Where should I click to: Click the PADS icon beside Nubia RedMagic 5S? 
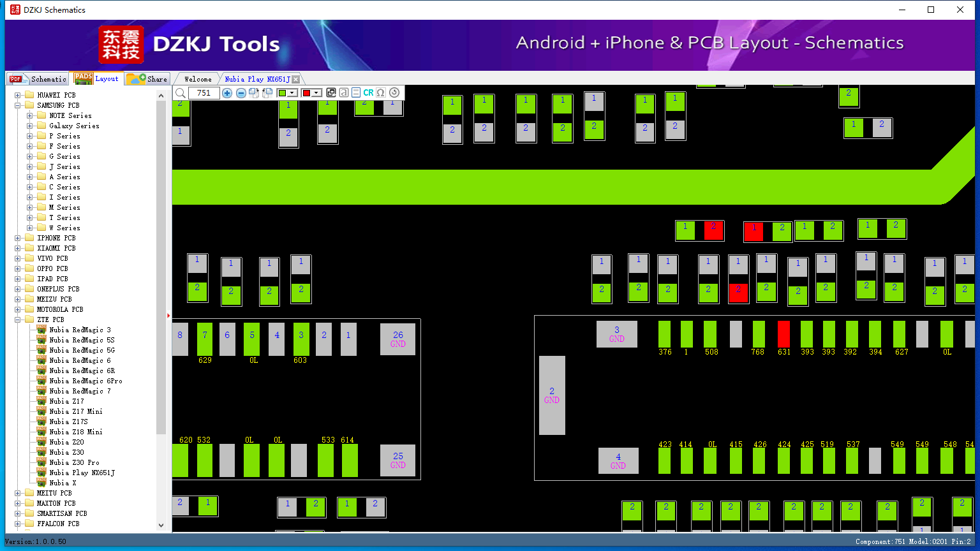pos(41,340)
